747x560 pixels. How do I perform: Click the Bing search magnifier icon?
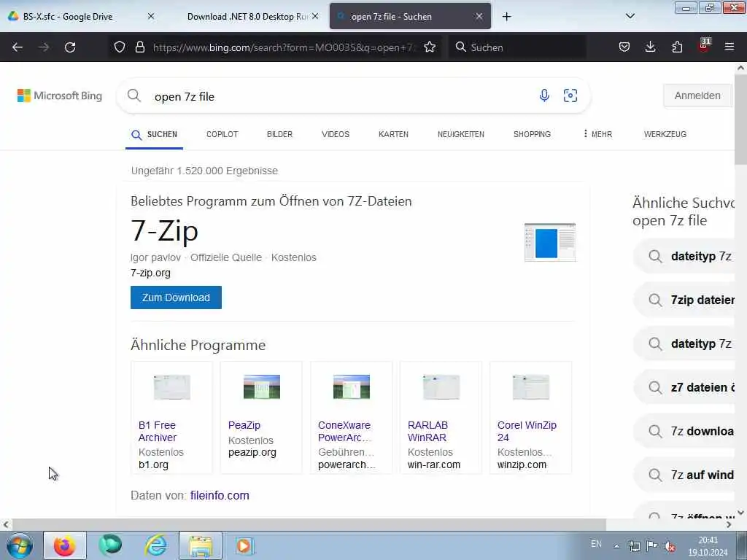(134, 96)
